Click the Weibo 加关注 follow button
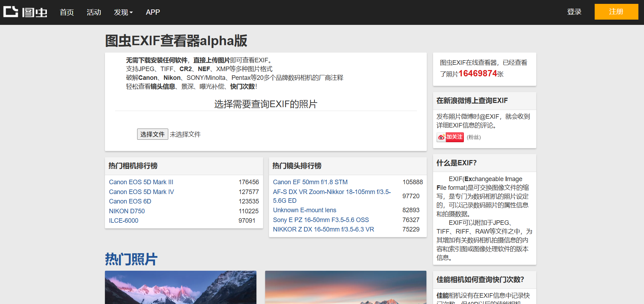 [x=450, y=137]
